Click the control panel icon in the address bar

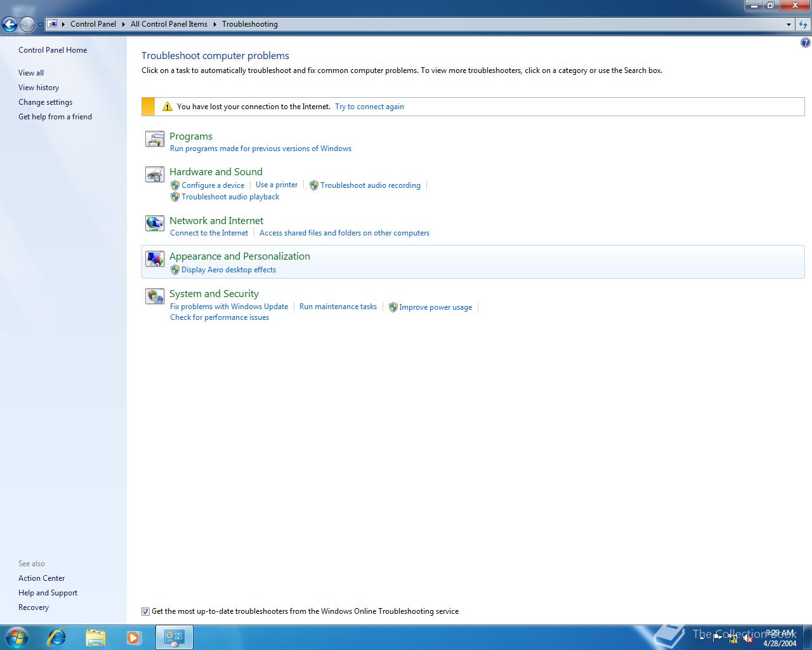pyautogui.click(x=53, y=24)
